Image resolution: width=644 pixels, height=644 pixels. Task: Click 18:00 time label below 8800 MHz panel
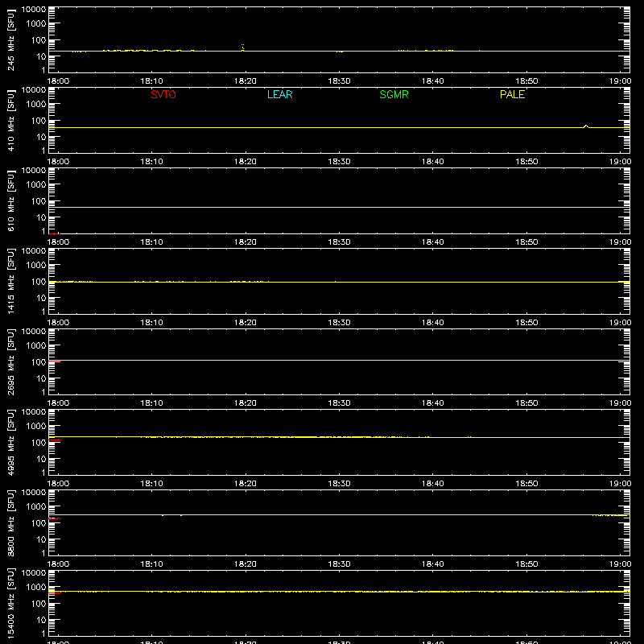click(x=58, y=564)
